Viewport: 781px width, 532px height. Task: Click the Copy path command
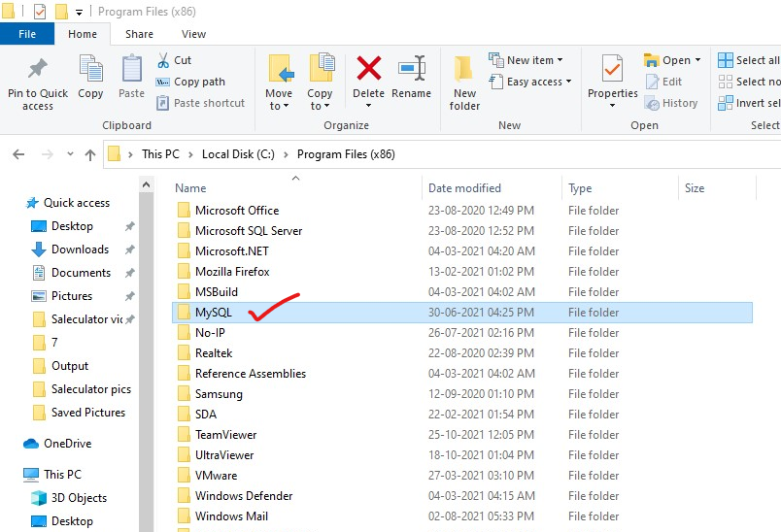point(190,82)
